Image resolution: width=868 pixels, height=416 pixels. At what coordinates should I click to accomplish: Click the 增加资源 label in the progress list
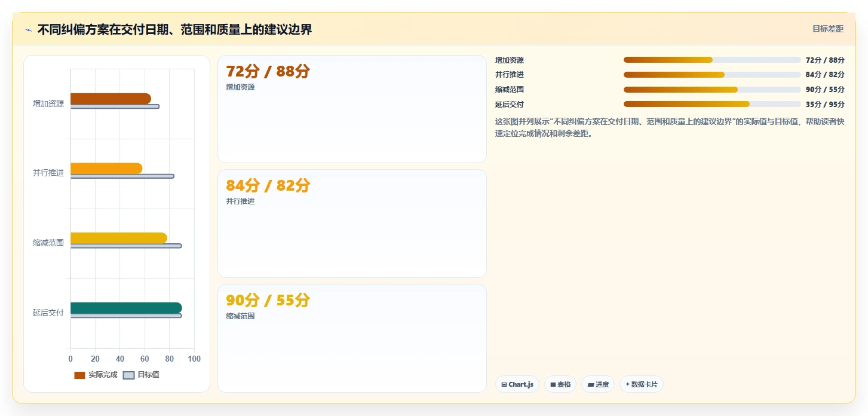tap(510, 60)
